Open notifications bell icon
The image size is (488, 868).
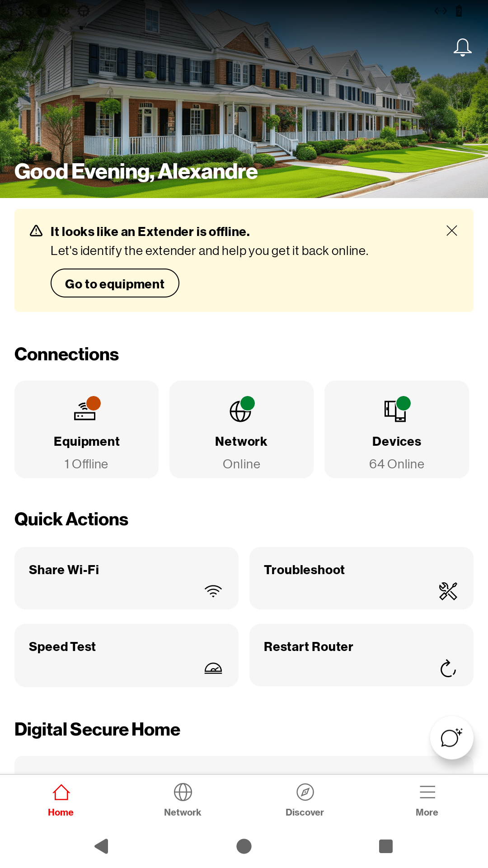point(462,47)
